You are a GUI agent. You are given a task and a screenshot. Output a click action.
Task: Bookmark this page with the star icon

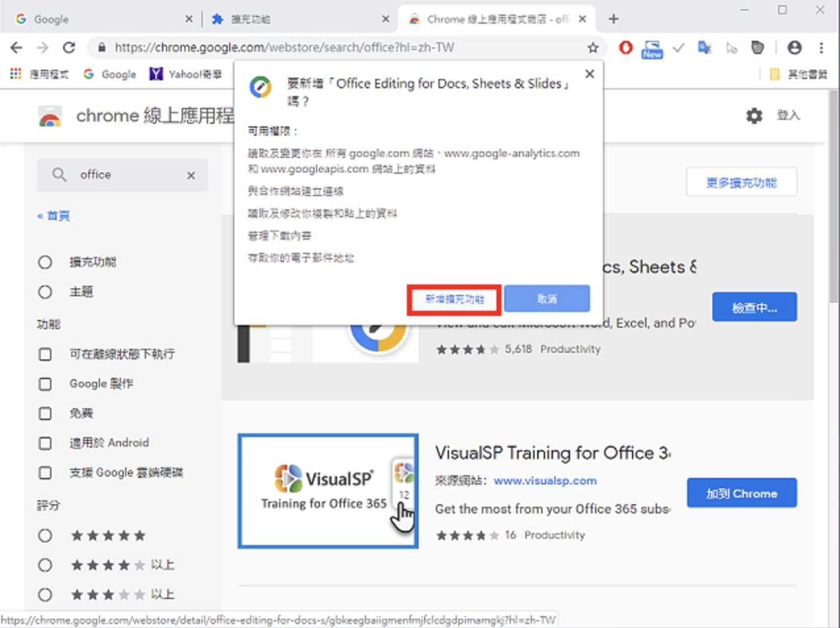593,47
